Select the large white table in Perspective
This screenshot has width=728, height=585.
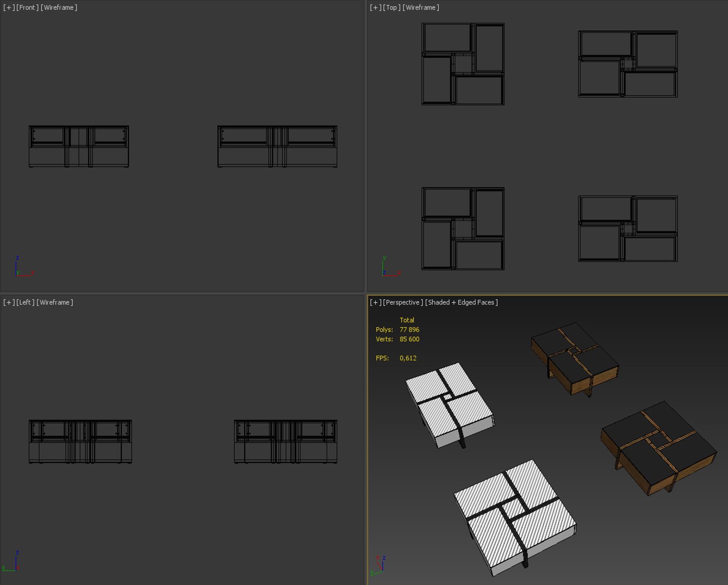pyautogui.click(x=515, y=517)
